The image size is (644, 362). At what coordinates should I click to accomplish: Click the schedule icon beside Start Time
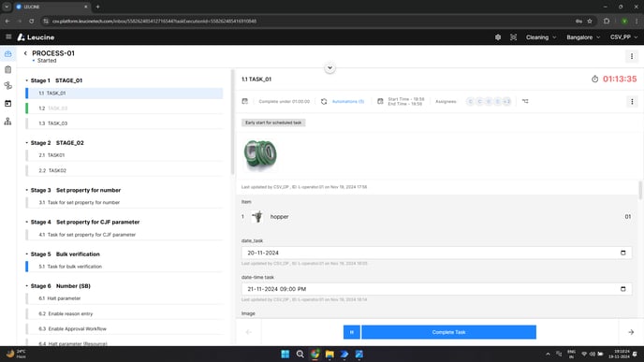[x=380, y=101]
